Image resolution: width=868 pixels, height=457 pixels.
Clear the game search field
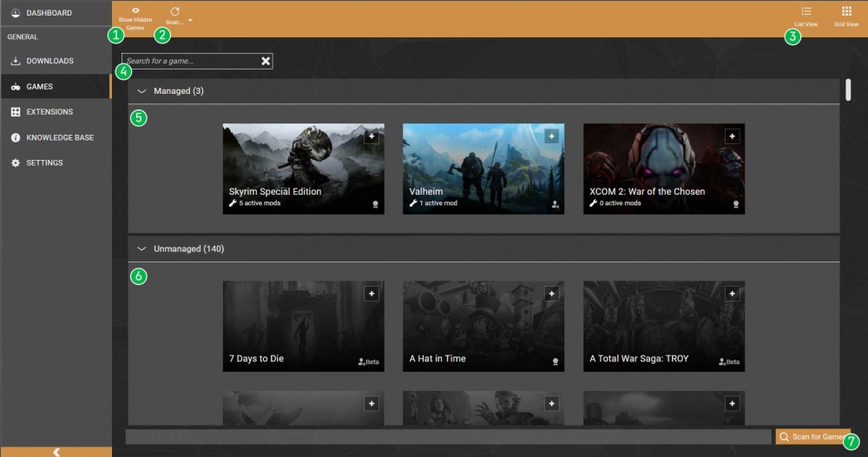click(266, 61)
